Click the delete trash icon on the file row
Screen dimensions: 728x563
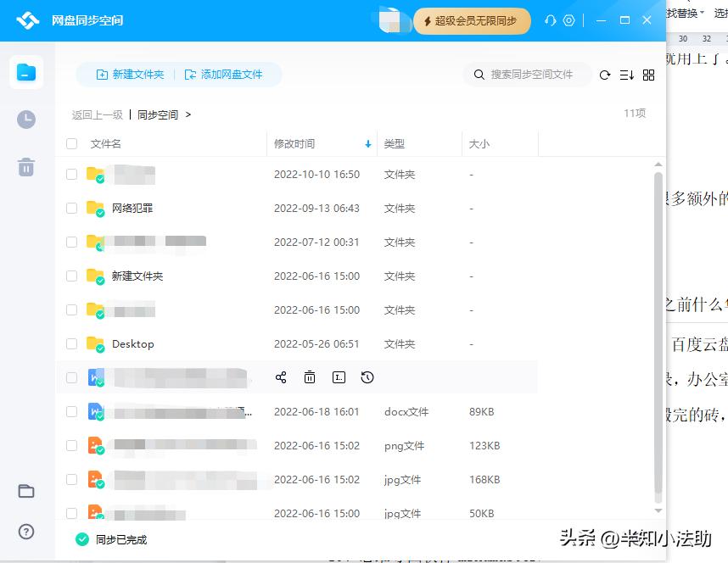pyautogui.click(x=310, y=377)
